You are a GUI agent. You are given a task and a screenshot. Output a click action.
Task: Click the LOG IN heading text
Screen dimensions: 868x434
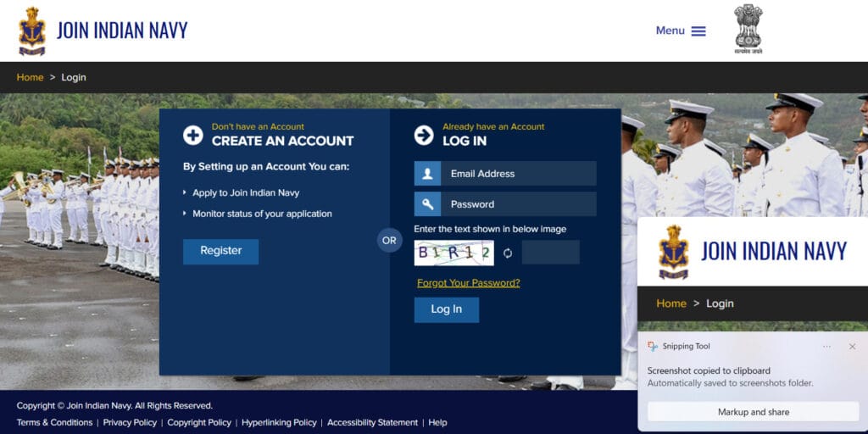pyautogui.click(x=465, y=142)
